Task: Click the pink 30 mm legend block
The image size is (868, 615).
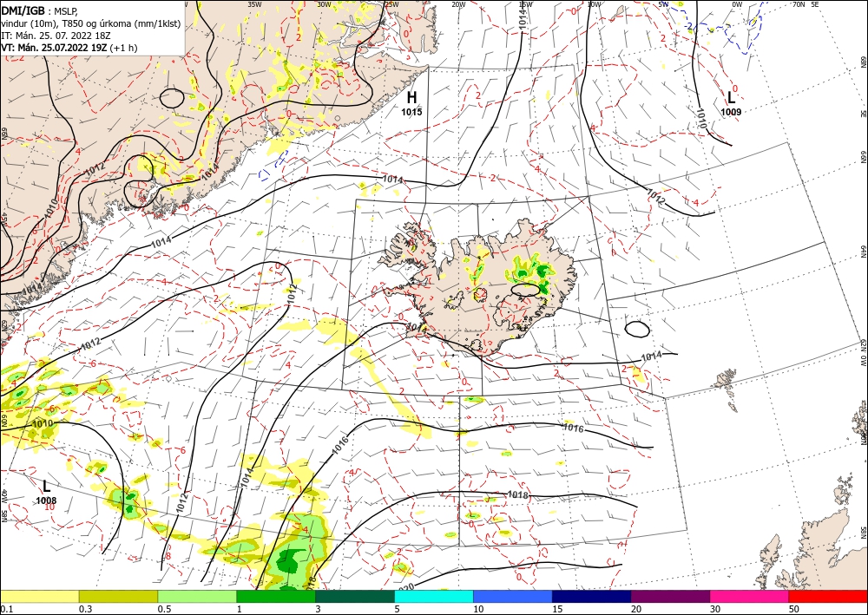Action: [x=749, y=596]
